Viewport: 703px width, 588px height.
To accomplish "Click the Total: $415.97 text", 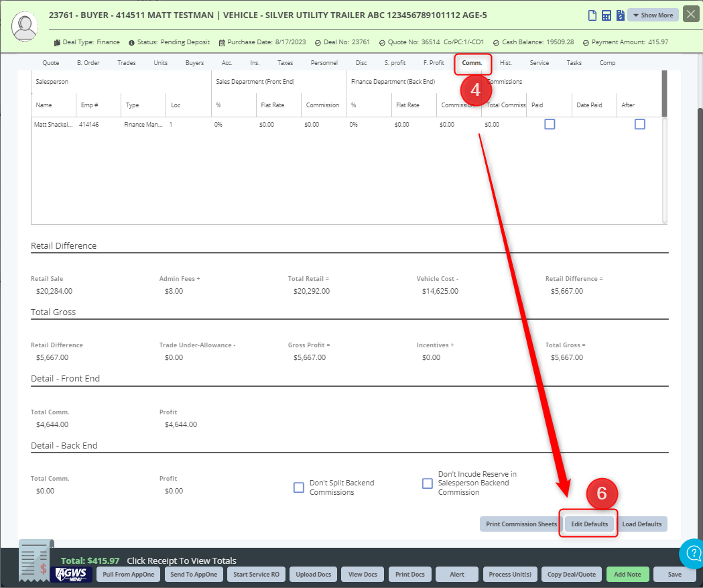I will (x=90, y=561).
